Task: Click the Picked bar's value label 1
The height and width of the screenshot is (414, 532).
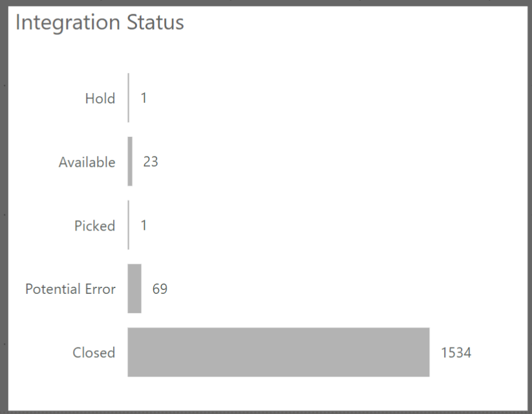Action: click(x=144, y=225)
